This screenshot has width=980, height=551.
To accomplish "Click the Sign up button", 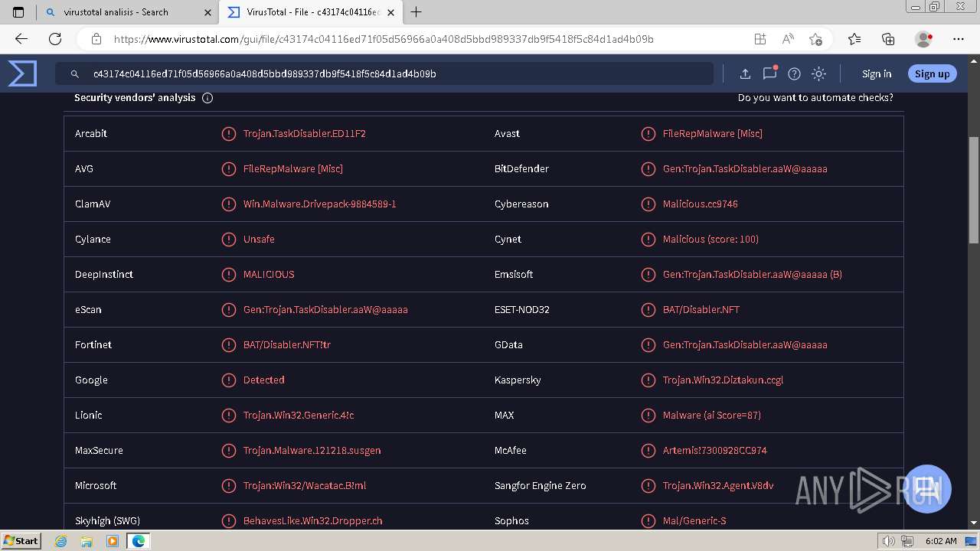I will click(x=932, y=74).
